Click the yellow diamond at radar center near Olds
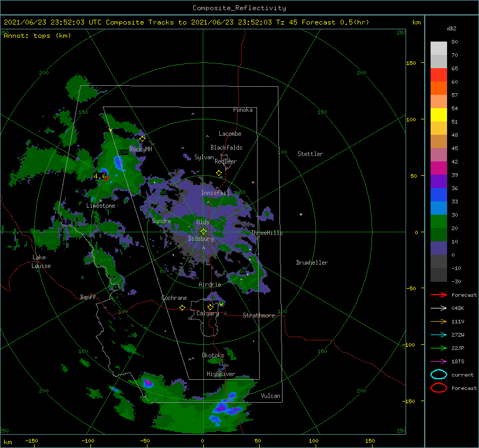 coord(203,232)
